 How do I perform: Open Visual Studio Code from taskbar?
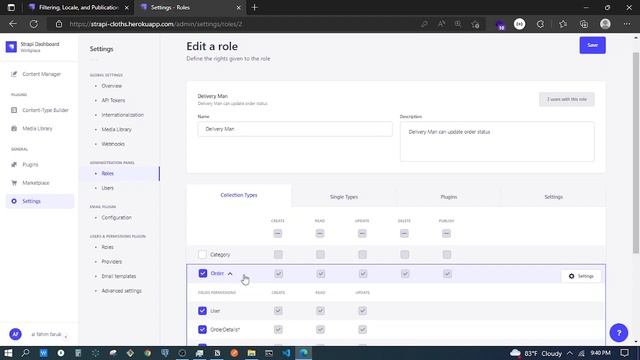click(287, 353)
